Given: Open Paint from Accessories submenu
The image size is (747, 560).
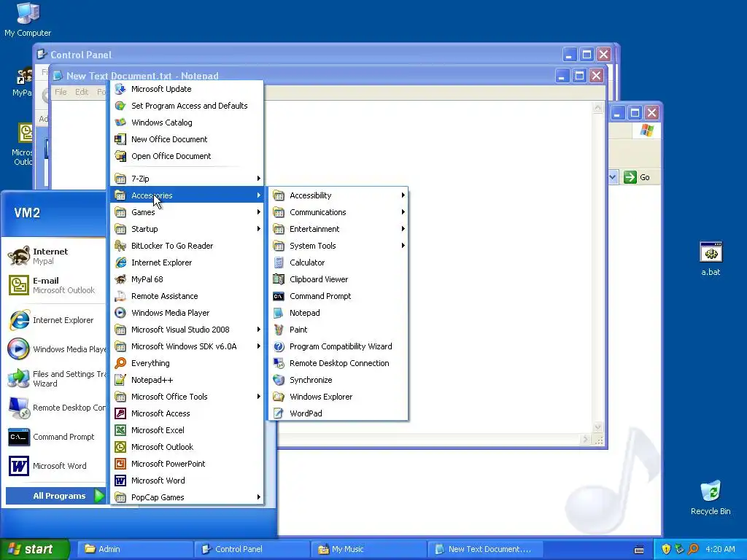Looking at the screenshot, I should (x=338, y=330).
